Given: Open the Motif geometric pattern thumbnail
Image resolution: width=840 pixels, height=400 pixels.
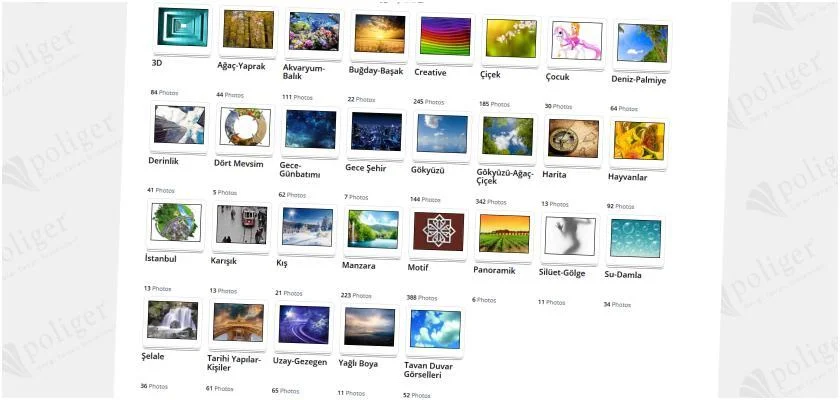Looking at the screenshot, I should point(439,232).
